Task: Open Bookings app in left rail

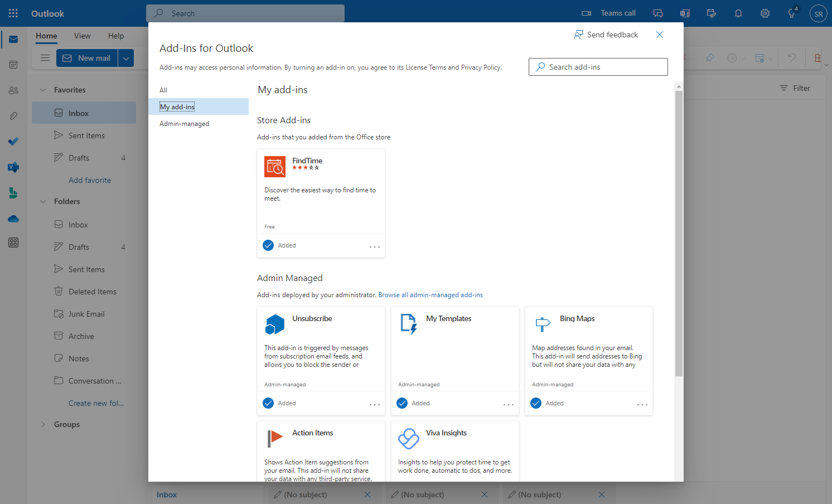Action: click(13, 193)
